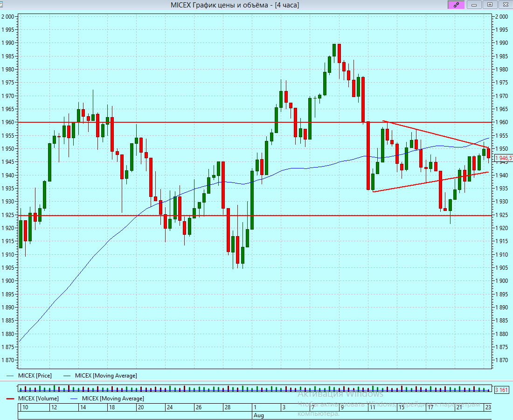Click the 1 990 label on the right price axis

click(501, 43)
